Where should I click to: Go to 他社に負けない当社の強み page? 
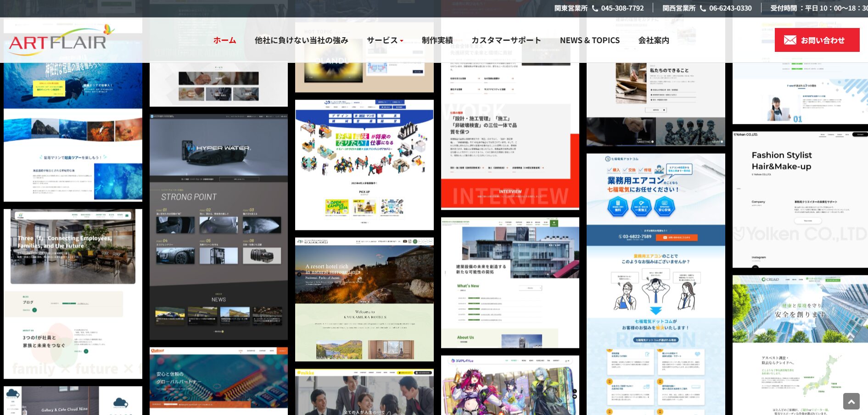(301, 40)
